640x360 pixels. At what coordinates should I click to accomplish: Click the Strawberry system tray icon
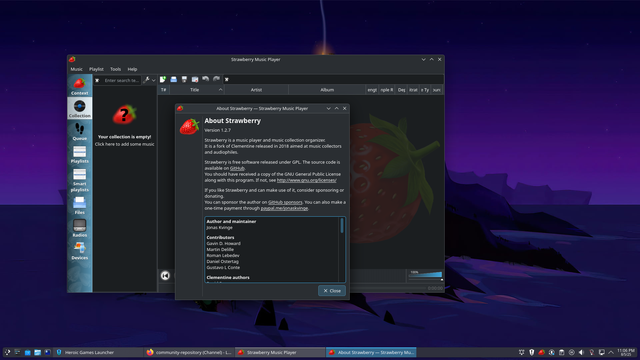click(x=541, y=352)
